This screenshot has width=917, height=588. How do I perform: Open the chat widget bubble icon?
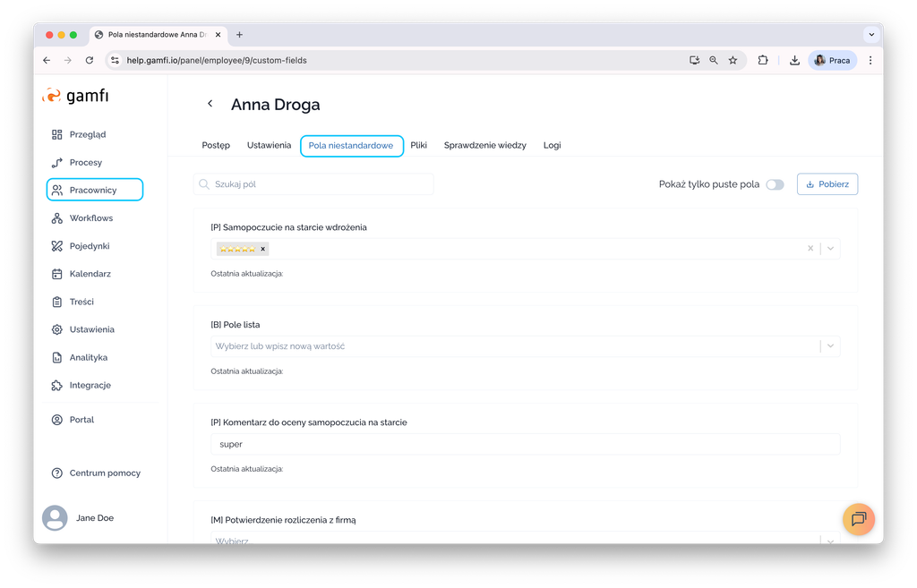tap(858, 519)
